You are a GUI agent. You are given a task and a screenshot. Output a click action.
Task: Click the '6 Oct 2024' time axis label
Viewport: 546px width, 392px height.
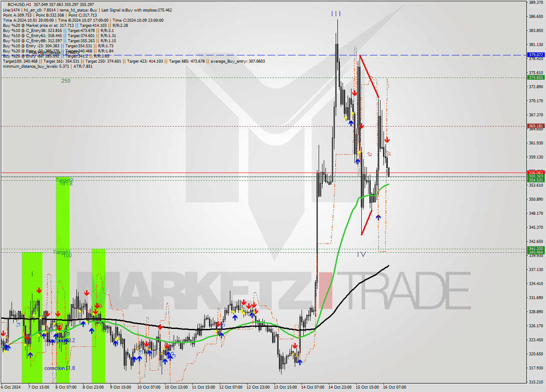(x=11, y=388)
